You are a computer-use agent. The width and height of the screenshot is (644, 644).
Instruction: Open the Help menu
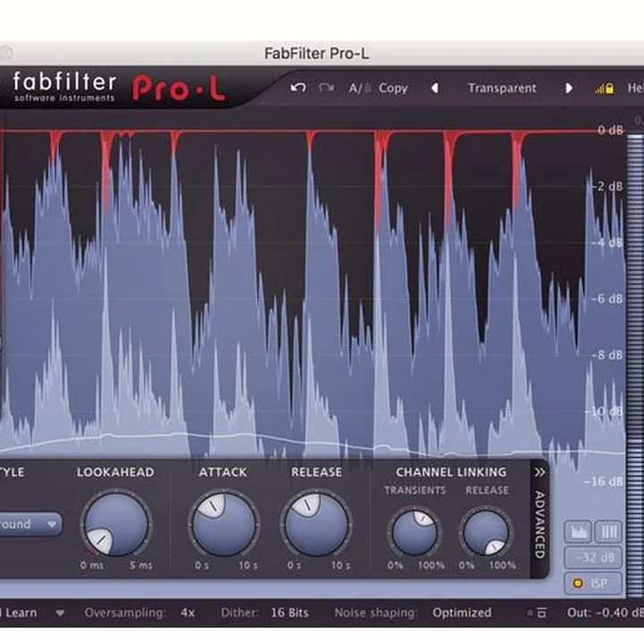tap(635, 88)
